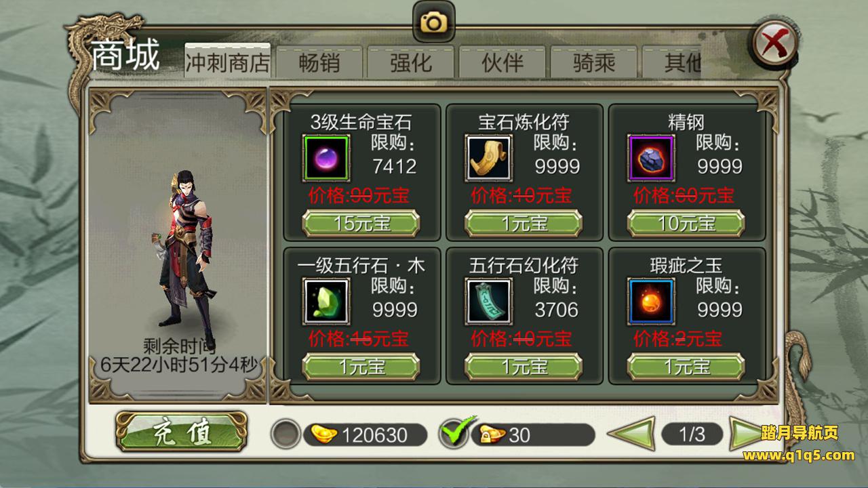This screenshot has width=868, height=488.
Task: Buy 3级生命宝石 for 15元宝
Action: 361,223
